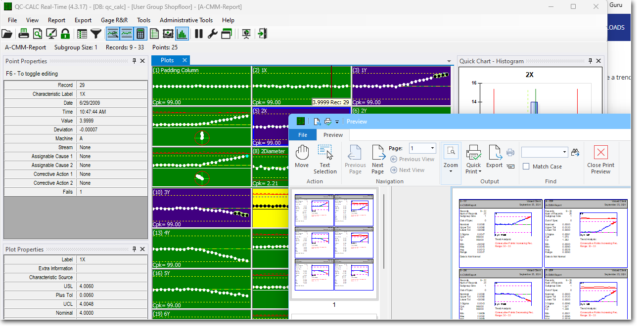Expand the Zoom dropdown in Preview

(x=451, y=171)
